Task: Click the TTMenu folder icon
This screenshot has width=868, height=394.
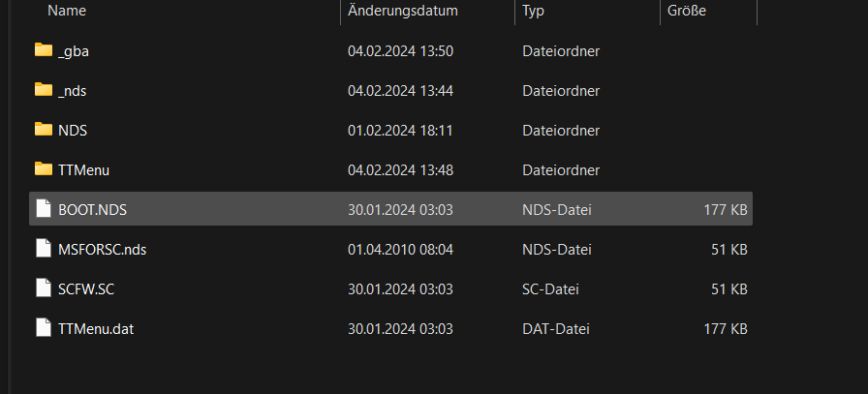Action: click(x=44, y=168)
